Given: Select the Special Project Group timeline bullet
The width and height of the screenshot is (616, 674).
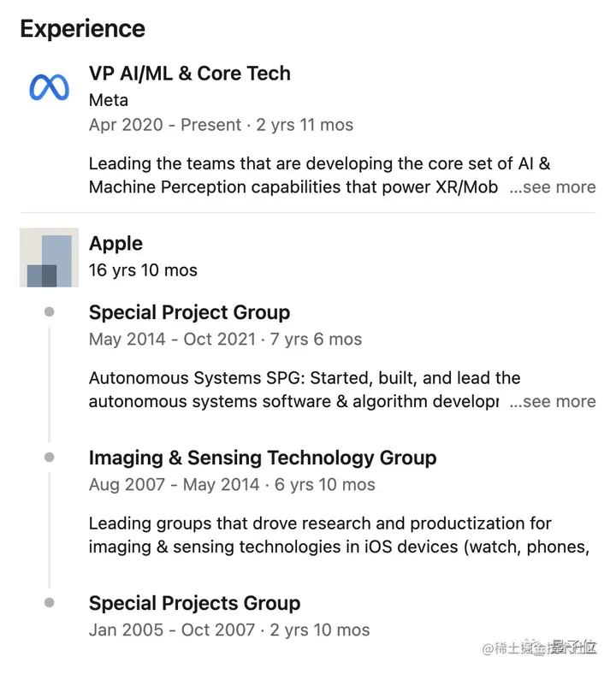Looking at the screenshot, I should 50,311.
